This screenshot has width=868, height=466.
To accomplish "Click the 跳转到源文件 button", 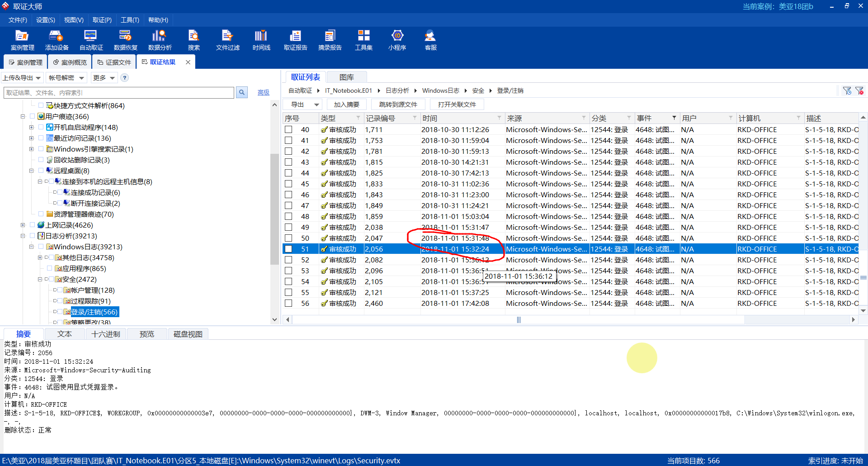I will [398, 105].
